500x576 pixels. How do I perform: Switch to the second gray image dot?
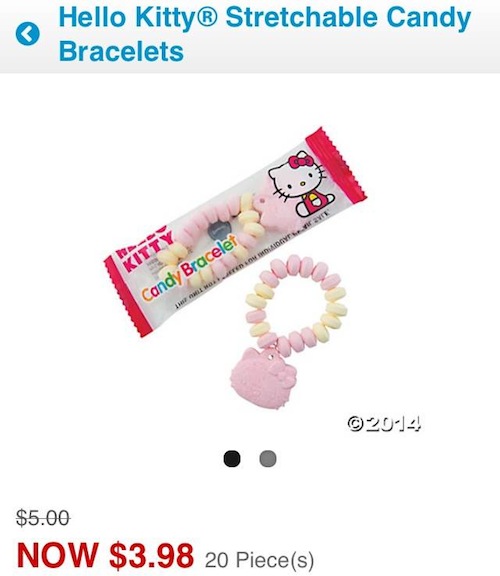click(268, 458)
